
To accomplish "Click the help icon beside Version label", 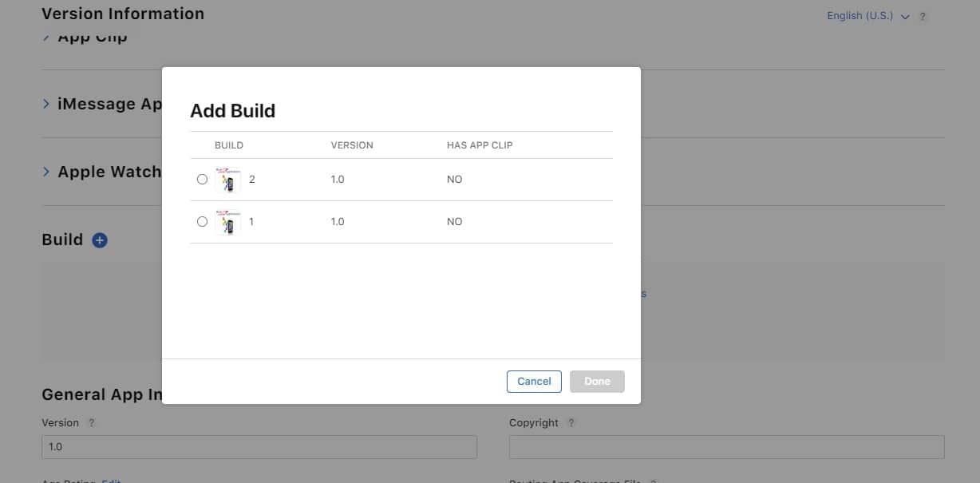I will [92, 423].
